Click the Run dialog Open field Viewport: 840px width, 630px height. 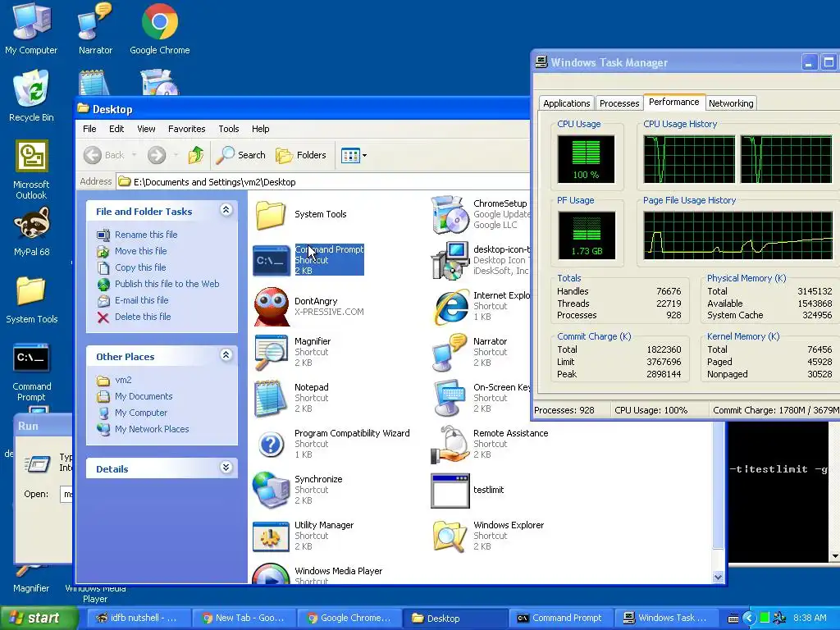(x=66, y=494)
